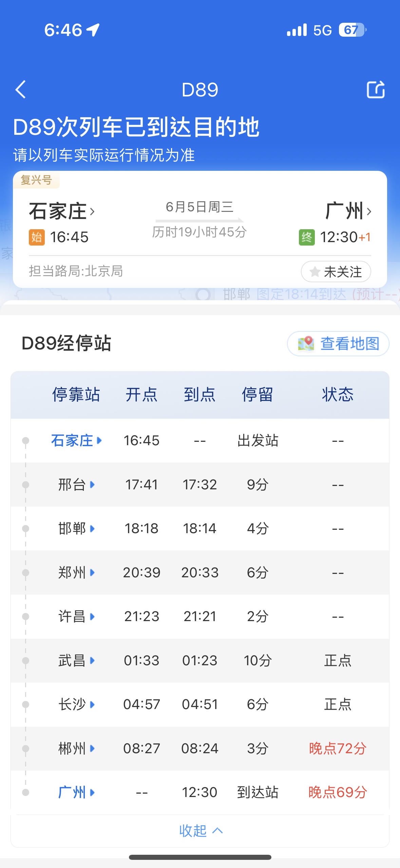Tap the orange 始 origin badge
400x868 pixels.
[37, 237]
